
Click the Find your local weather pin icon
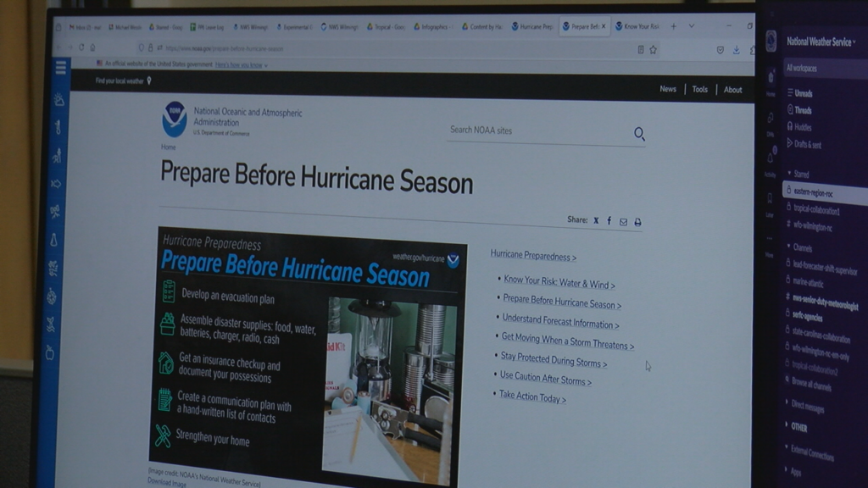point(149,80)
